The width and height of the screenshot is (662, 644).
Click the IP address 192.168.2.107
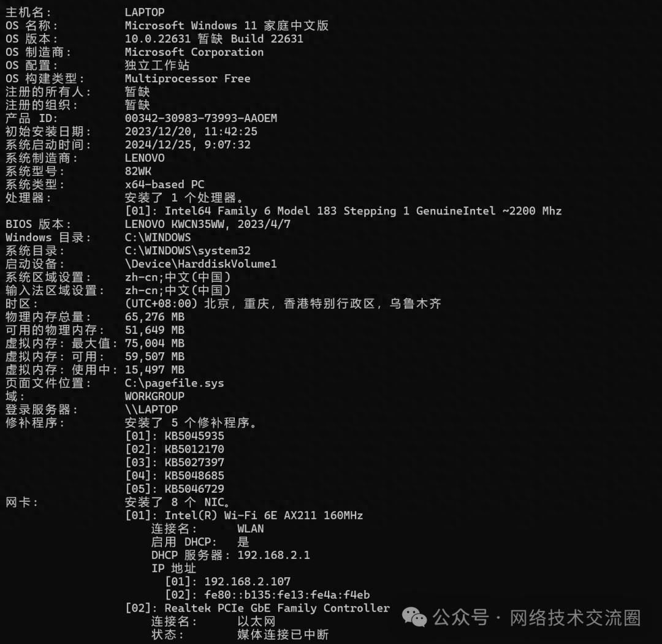coord(247,581)
